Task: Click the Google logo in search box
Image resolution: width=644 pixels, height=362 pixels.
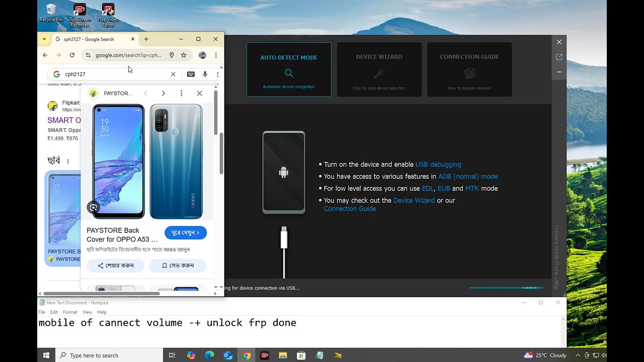Action: coord(56,74)
